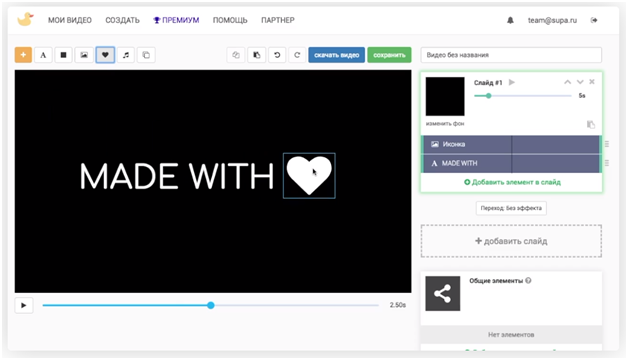Click the paste toolbar icon
Viewport: 628px width, 360px height.
click(x=257, y=55)
